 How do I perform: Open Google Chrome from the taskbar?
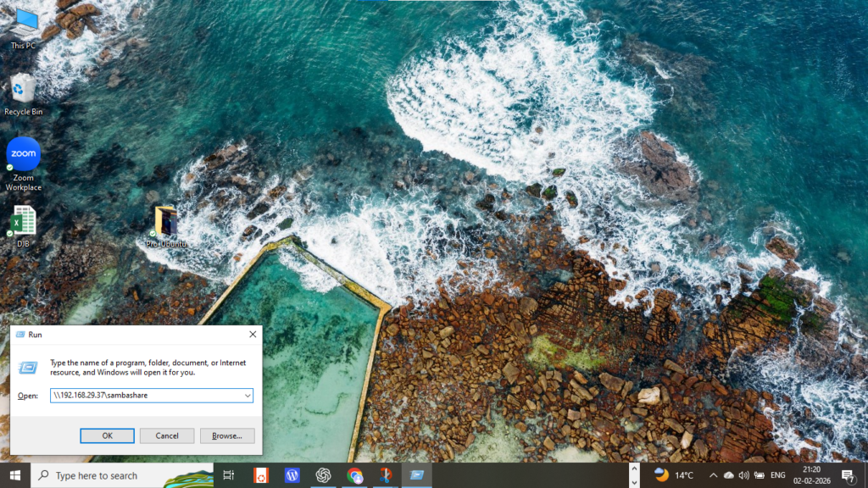pos(355,475)
